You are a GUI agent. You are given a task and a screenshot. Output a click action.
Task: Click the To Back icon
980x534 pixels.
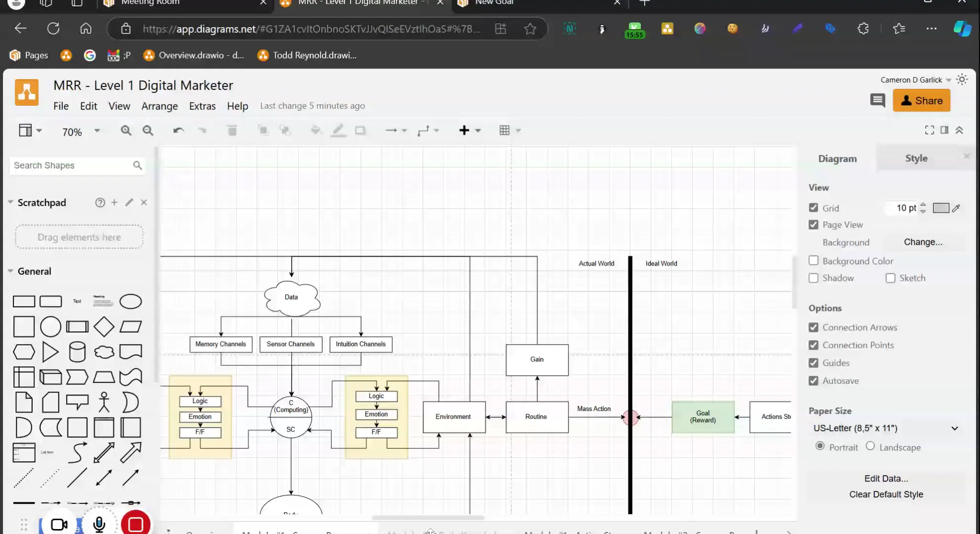[x=285, y=131]
